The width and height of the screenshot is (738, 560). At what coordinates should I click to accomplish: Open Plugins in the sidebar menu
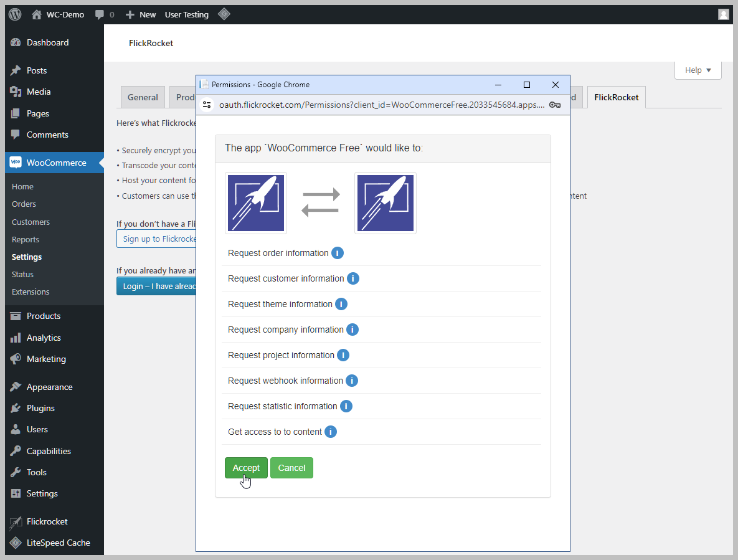(40, 408)
